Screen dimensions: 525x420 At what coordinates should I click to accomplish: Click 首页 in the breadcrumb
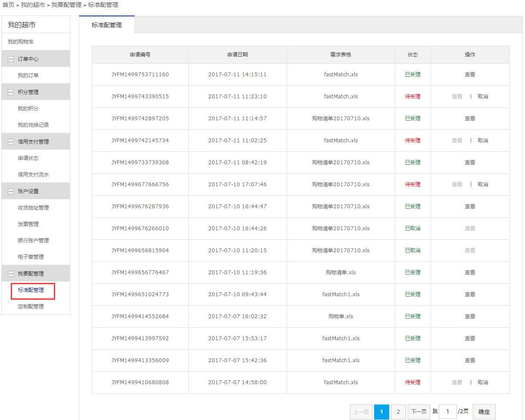tap(8, 5)
